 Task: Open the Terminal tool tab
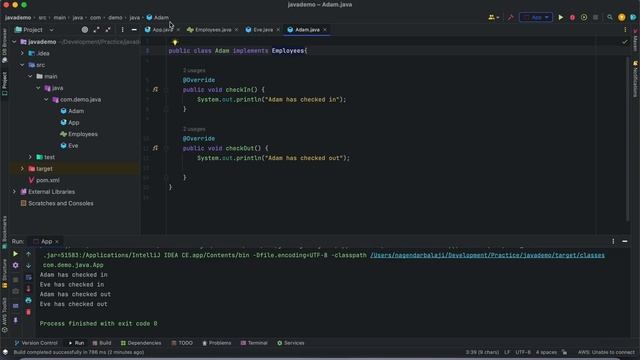coord(254,343)
